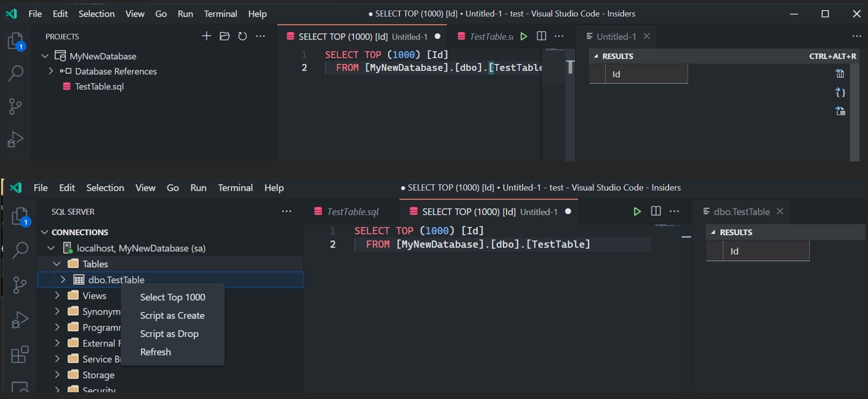Choose Script as Create in context menu
The width and height of the screenshot is (868, 399).
(172, 315)
